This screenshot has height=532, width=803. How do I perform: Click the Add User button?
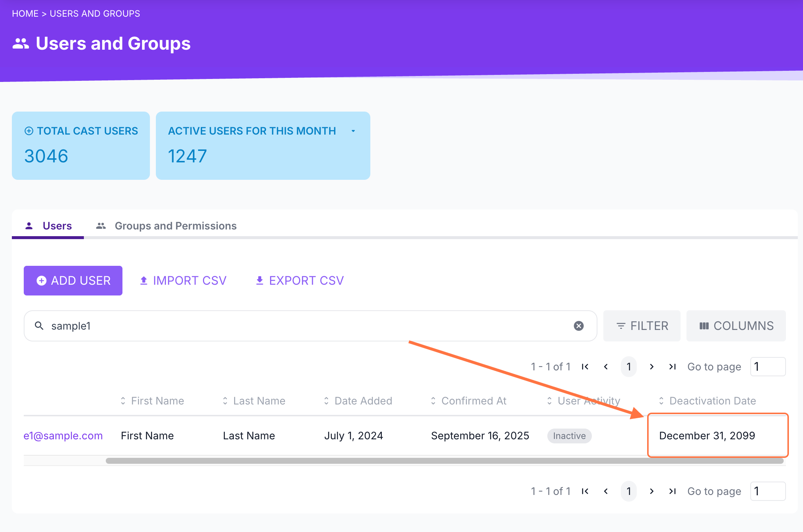point(73,281)
